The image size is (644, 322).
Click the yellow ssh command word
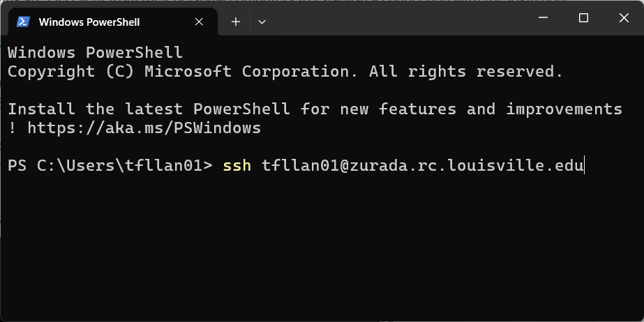coord(237,166)
